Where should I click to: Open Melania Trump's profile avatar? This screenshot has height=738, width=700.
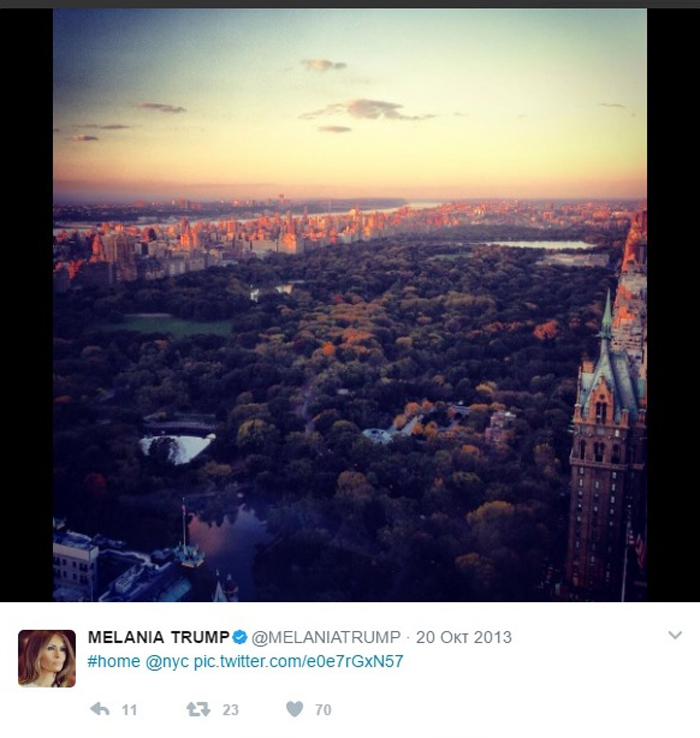pyautogui.click(x=47, y=658)
